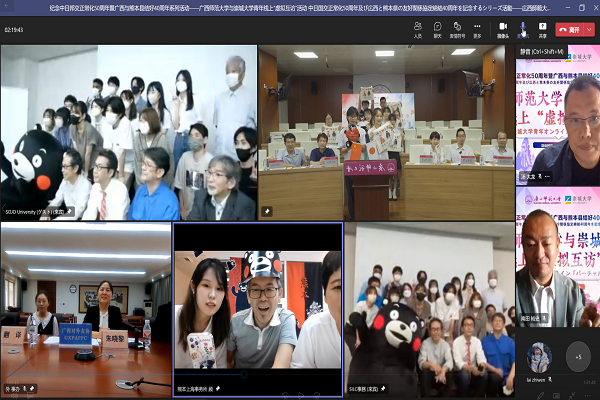600x400 pixels.
Task: Click the meeting duration timer
Action: click(16, 30)
